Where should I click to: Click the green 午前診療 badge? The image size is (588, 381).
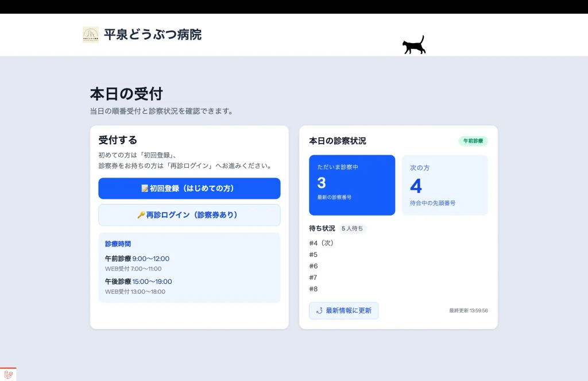[473, 141]
